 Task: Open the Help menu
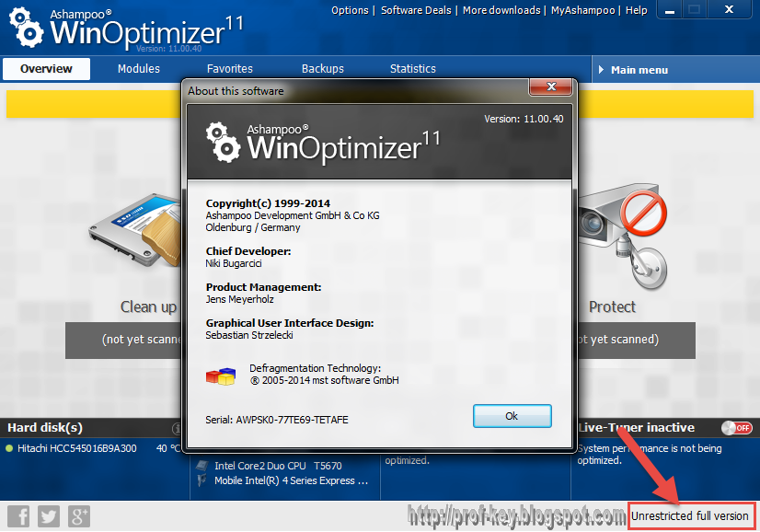click(637, 10)
